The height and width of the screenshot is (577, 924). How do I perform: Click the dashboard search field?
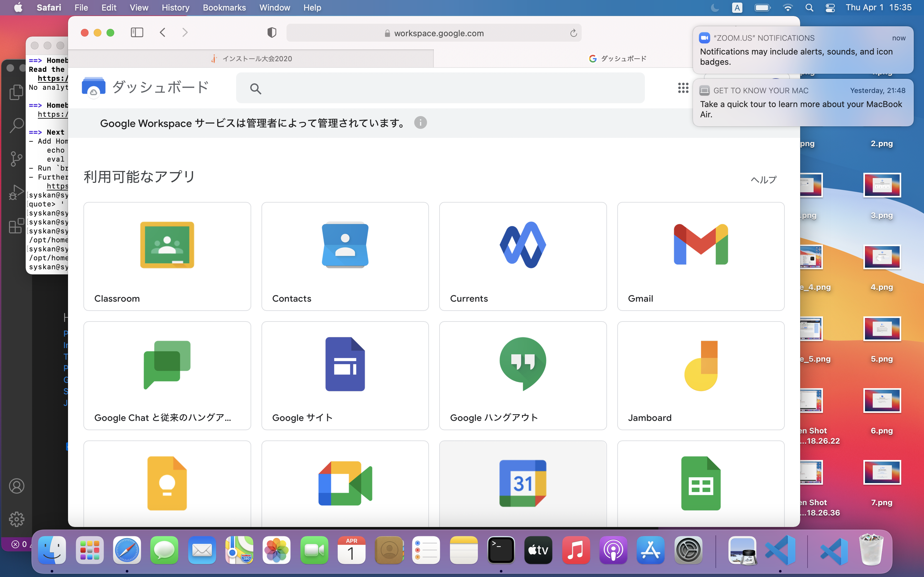440,88
